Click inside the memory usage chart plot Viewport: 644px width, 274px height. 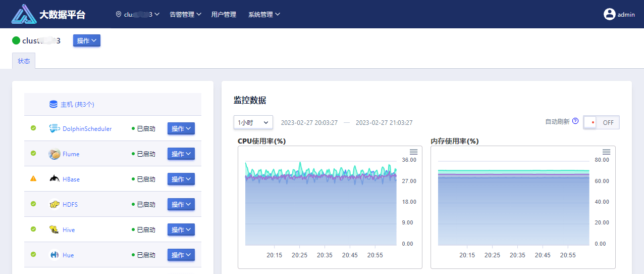[x=514, y=202]
